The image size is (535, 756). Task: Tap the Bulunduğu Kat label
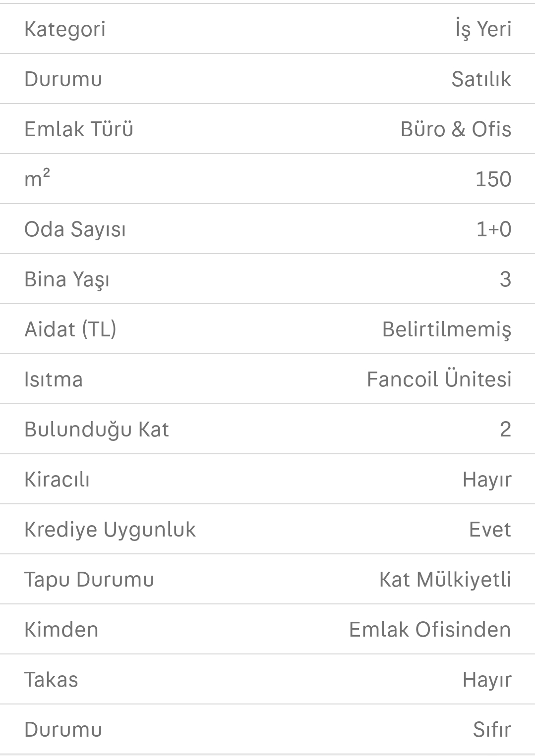[97, 430]
